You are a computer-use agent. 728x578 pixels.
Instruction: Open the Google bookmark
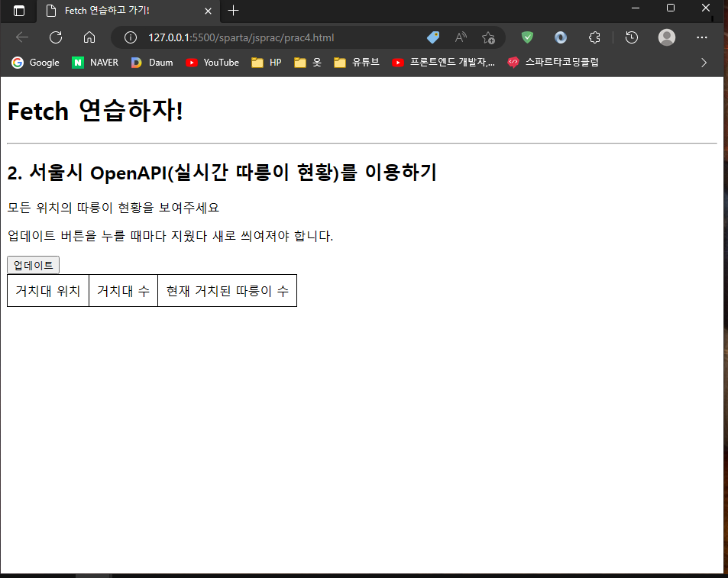tap(36, 63)
